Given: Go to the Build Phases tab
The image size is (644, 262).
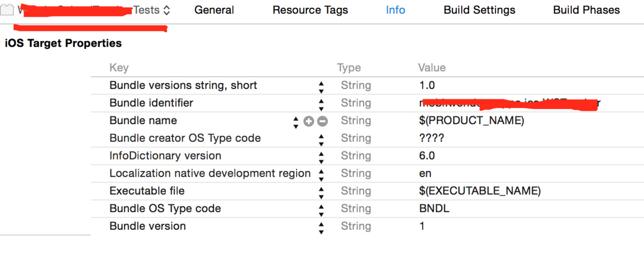Looking at the screenshot, I should 586,10.
